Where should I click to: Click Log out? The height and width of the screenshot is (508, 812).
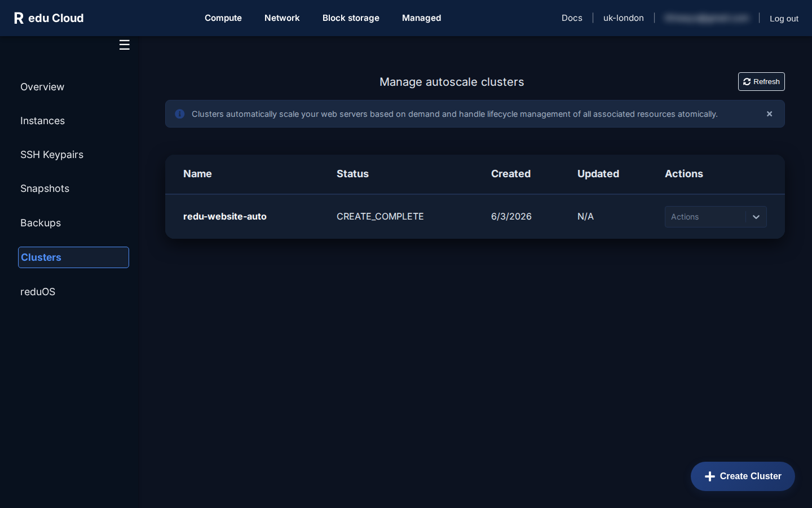coord(784,19)
